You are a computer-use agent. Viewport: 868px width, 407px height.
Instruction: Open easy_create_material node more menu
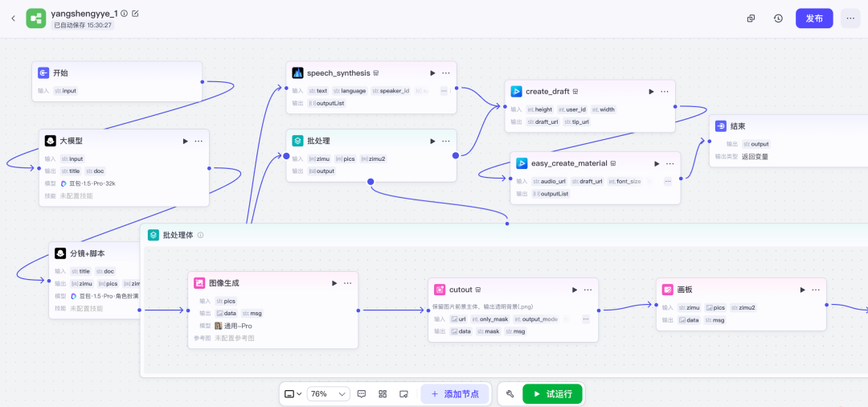coord(670,163)
